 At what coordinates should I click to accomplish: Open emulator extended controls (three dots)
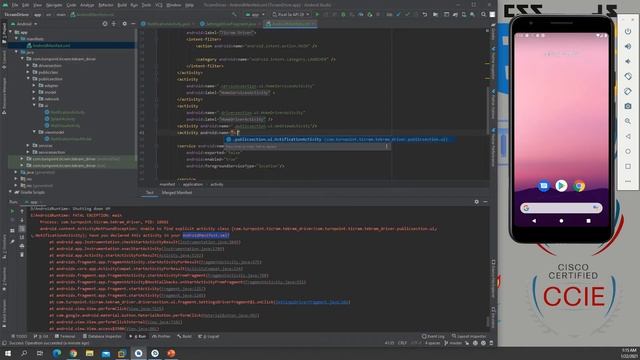628,181
